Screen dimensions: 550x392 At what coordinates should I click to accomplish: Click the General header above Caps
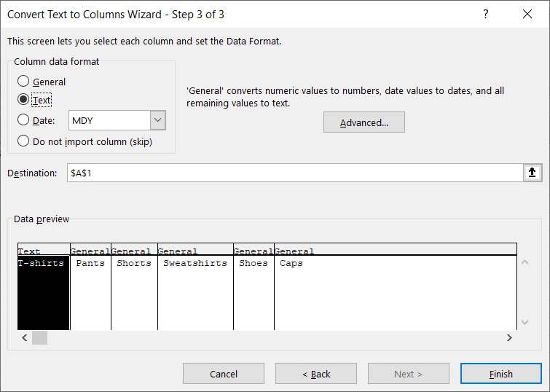click(396, 249)
